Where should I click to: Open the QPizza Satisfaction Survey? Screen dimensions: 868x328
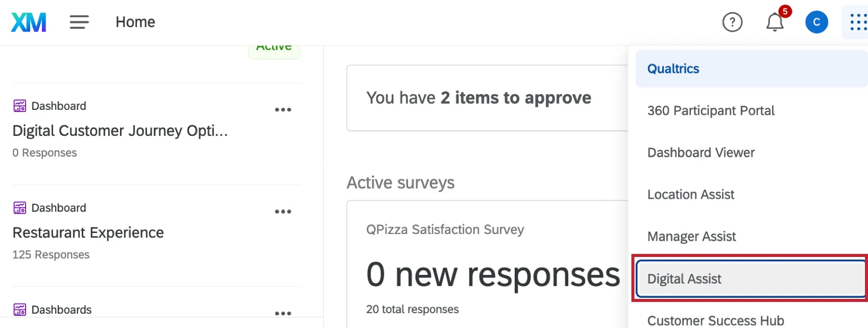coord(445,229)
